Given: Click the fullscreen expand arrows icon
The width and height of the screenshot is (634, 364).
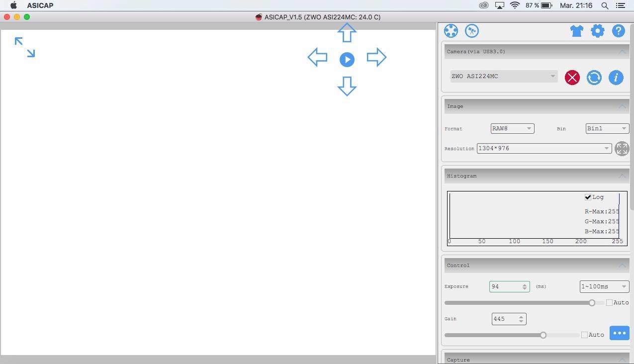Looking at the screenshot, I should tap(25, 47).
